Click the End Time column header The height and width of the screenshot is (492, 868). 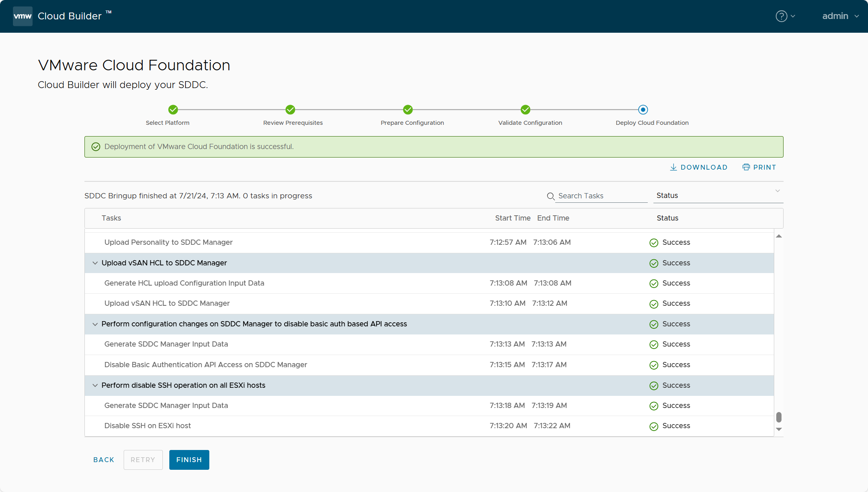tap(553, 218)
